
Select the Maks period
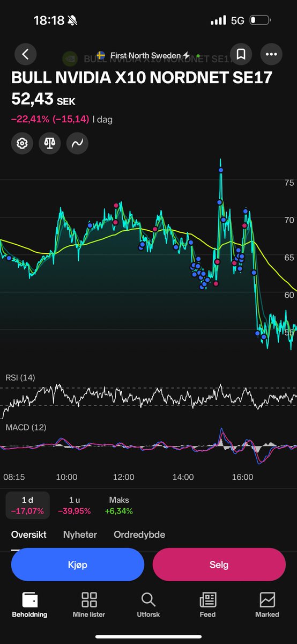click(x=119, y=506)
